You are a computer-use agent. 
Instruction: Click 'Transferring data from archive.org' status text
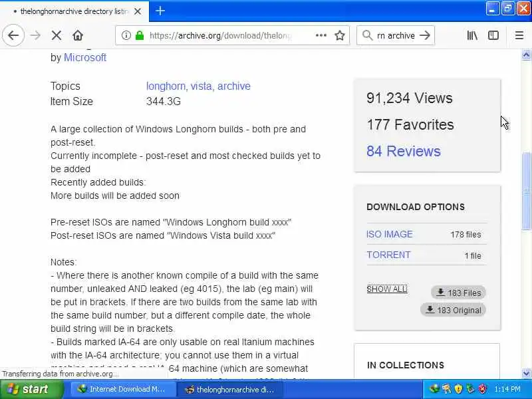pos(61,374)
